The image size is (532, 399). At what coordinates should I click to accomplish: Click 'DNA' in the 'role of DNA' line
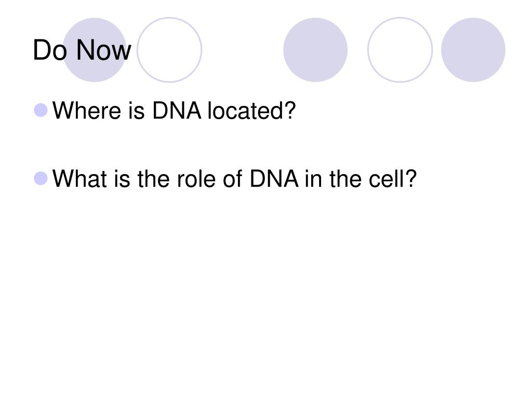point(274,179)
